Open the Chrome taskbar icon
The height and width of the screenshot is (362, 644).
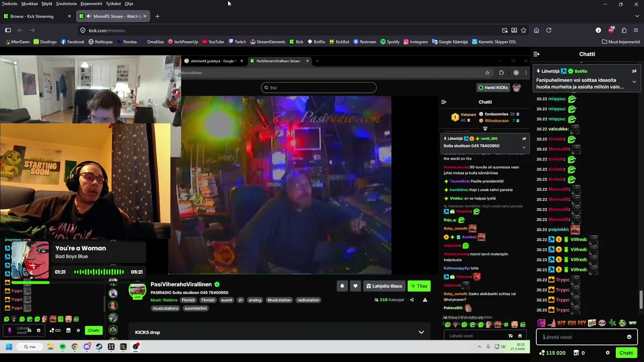(x=74, y=346)
